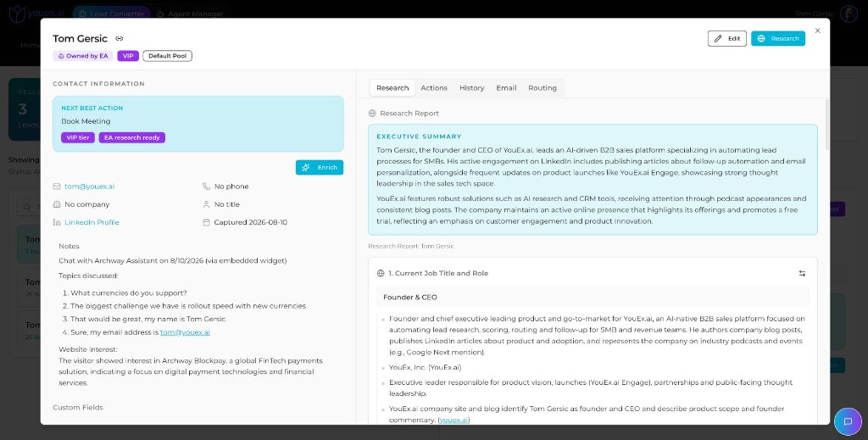Image resolution: width=868 pixels, height=440 pixels.
Task: Click the Edit button
Action: 726,39
